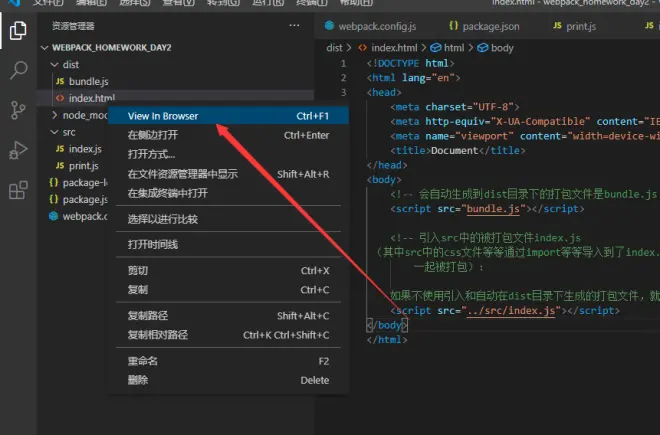Choose 在集成终端中打开 menu entry
Viewport: 660px width, 435px height.
[228, 193]
